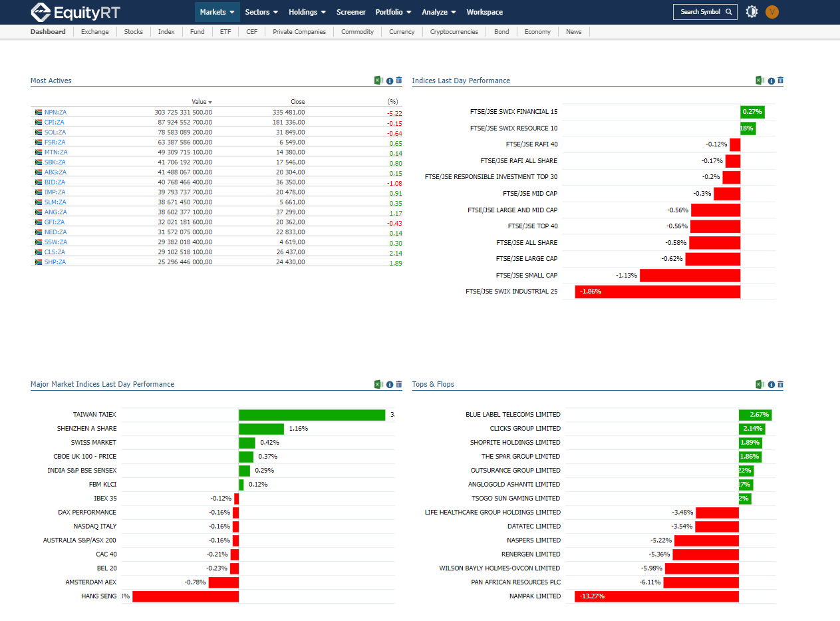Export Indices Last Day Performance to Excel
This screenshot has height=621, width=840.
760,81
